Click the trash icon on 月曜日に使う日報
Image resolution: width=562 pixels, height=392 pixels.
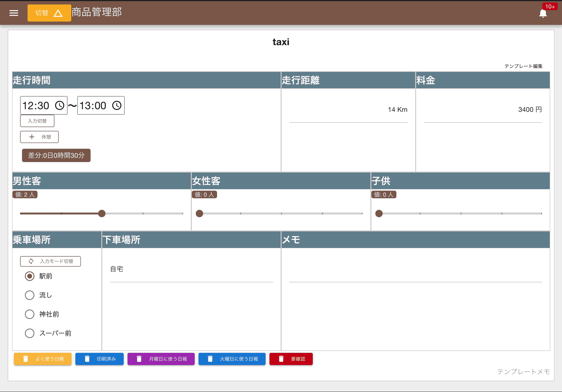pyautogui.click(x=139, y=359)
